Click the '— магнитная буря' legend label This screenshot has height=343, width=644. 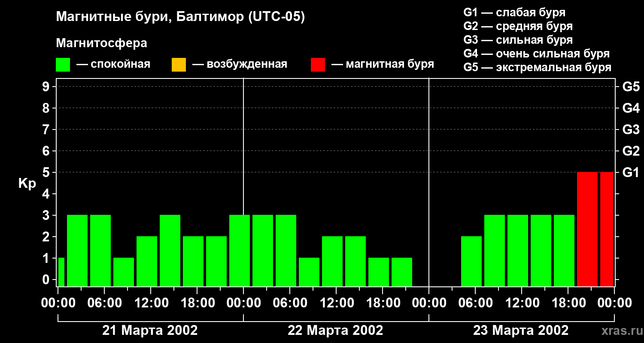tap(383, 64)
